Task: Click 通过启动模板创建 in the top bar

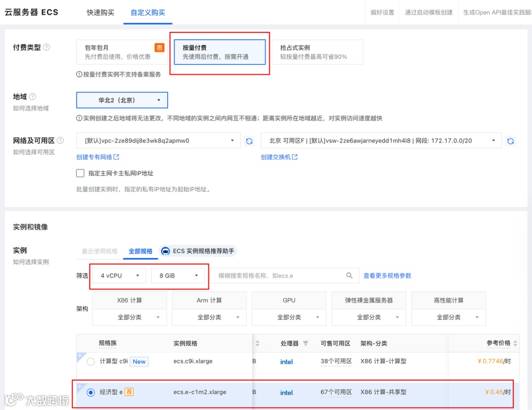Action: (x=429, y=12)
